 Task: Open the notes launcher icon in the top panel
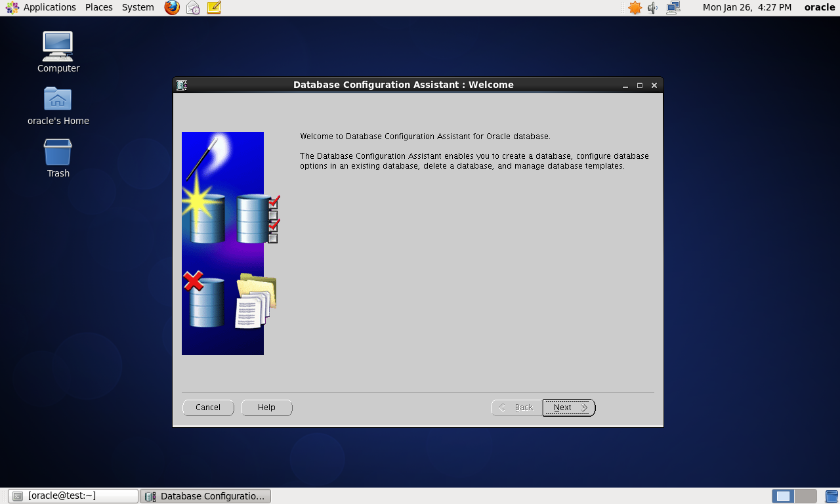(214, 8)
